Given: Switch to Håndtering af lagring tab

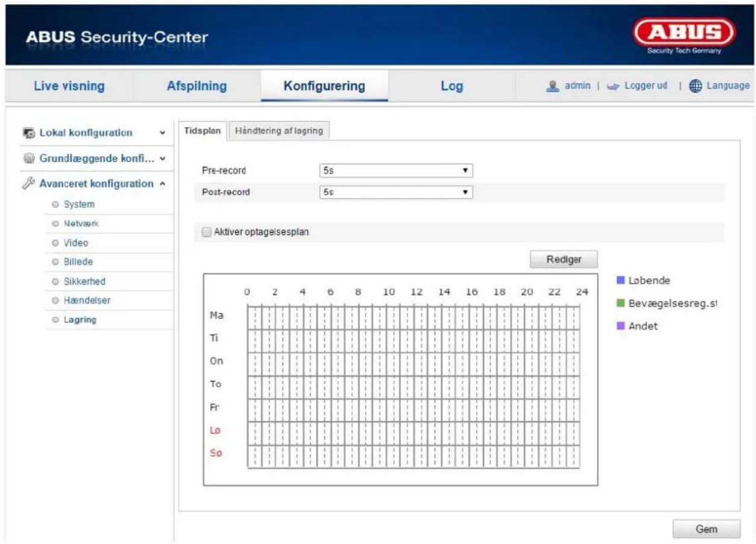Looking at the screenshot, I should tap(279, 131).
